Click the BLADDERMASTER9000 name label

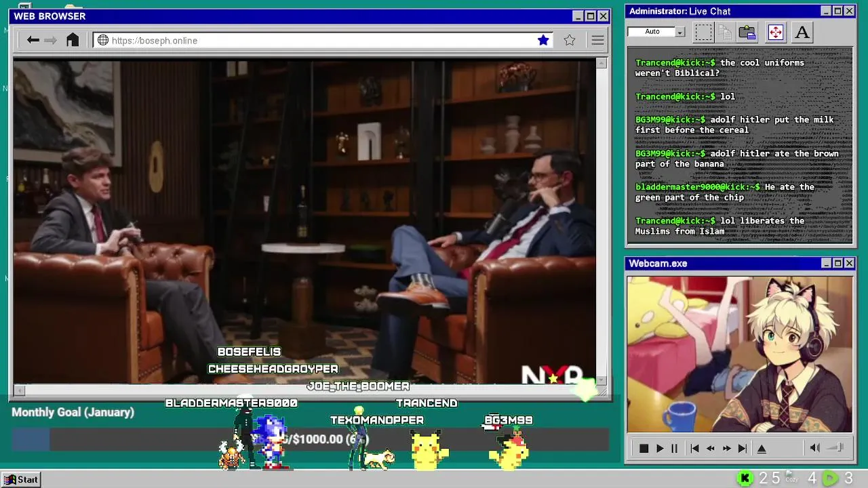click(231, 403)
